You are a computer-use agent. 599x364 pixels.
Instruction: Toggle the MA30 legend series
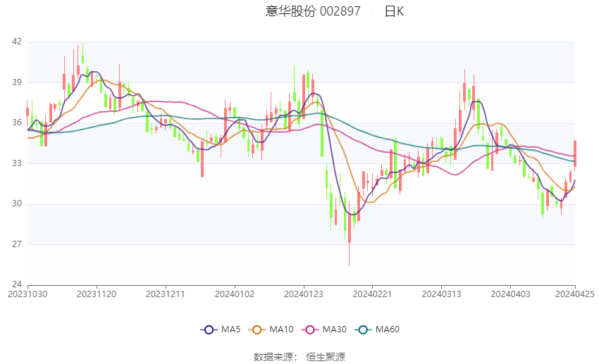[x=324, y=330]
